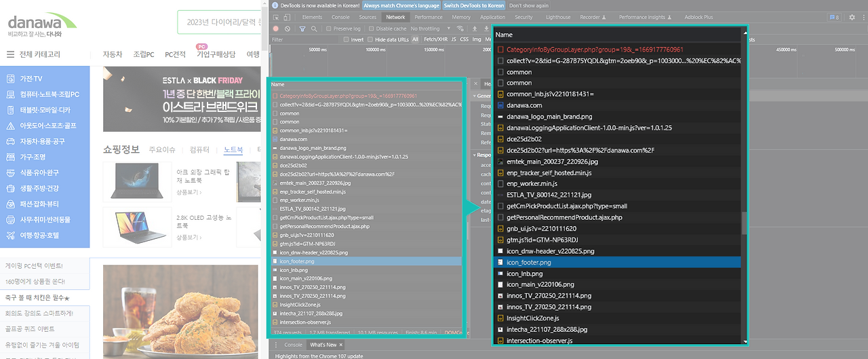Enable the Preserve log checkbox
Screen dimensions: 868x359
329,29
